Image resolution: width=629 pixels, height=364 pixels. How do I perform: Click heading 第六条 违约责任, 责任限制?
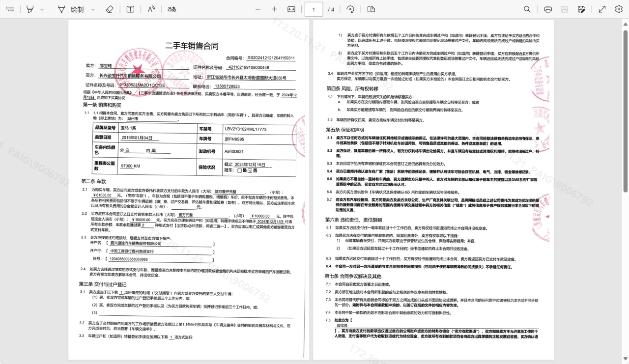pos(353,220)
